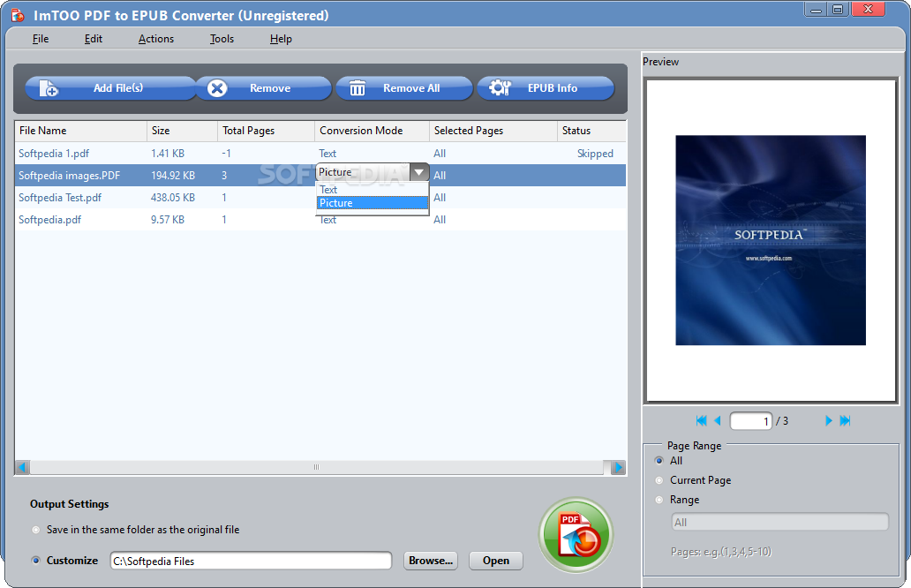Go to next preview page
This screenshot has height=588, width=911.
[829, 420]
